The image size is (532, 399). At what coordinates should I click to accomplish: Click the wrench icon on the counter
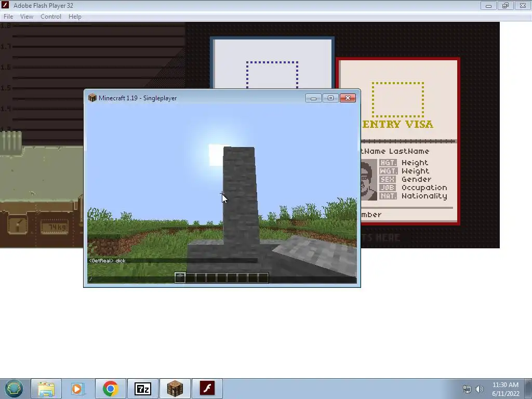(x=18, y=225)
